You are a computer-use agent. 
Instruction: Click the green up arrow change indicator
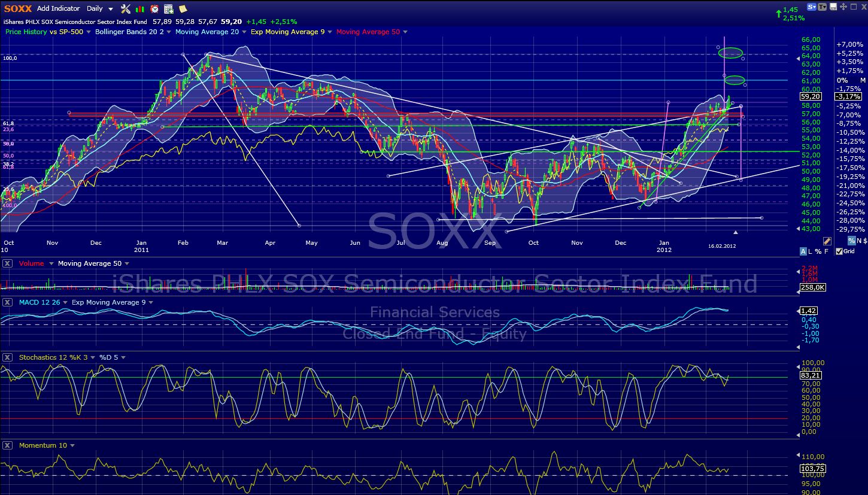tap(778, 13)
